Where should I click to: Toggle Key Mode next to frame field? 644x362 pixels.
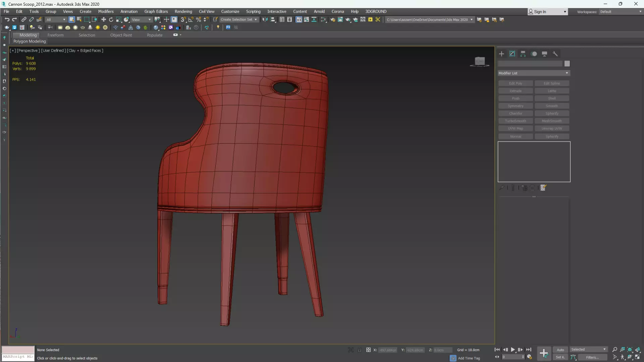tap(497, 357)
